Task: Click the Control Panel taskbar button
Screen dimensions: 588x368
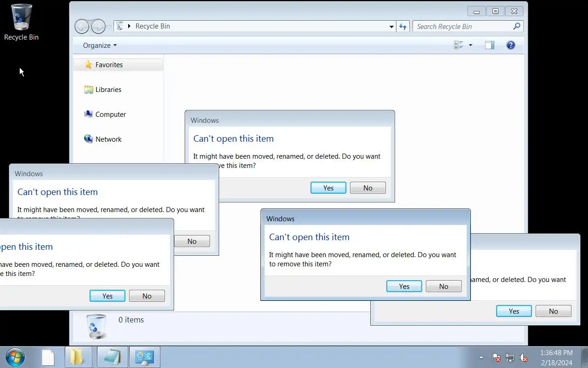Action: pos(144,357)
